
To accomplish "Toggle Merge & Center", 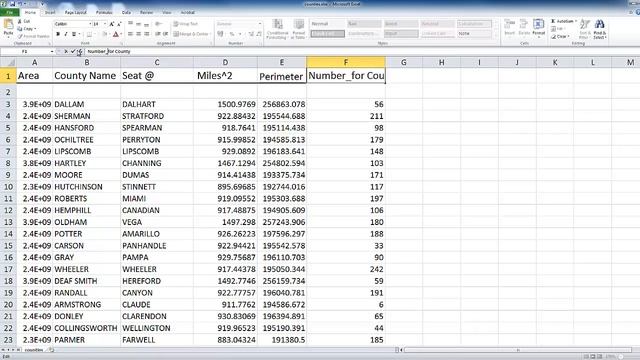I will 191,34.
